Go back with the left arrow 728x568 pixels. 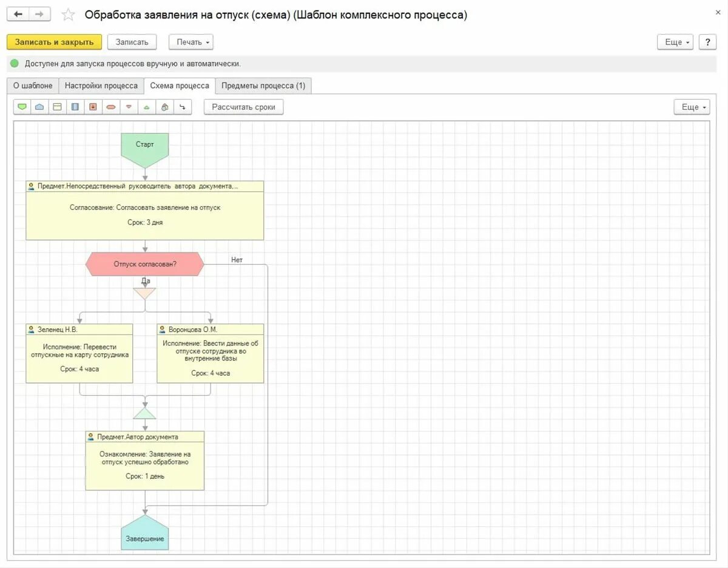coord(18,14)
